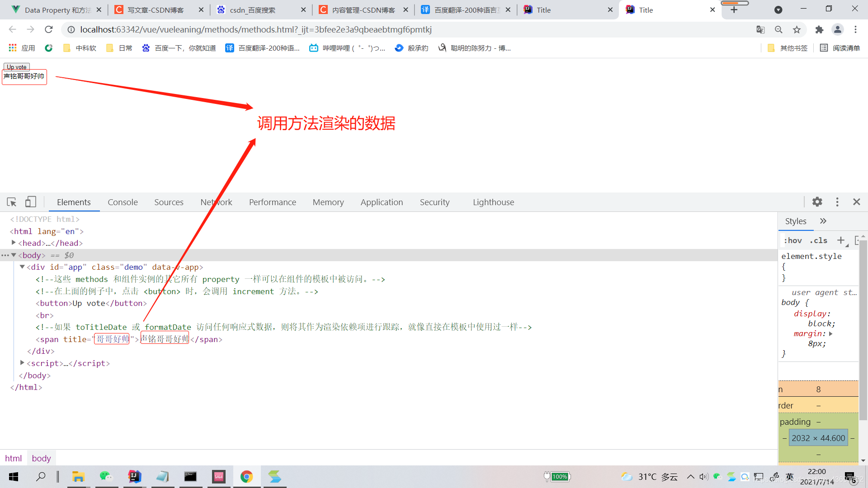Bookmark the page using the star icon
Viewport: 868px width, 488px height.
pyautogui.click(x=797, y=29)
